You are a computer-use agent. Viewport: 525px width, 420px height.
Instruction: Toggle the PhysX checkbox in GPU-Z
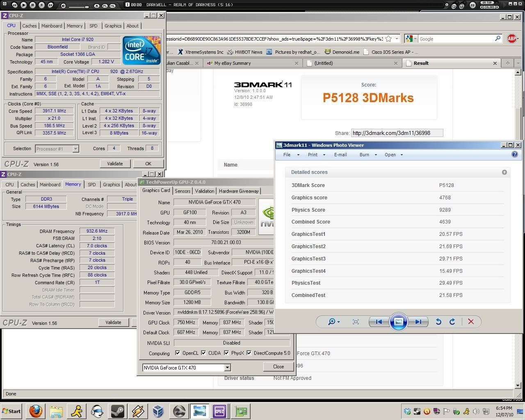226,353
